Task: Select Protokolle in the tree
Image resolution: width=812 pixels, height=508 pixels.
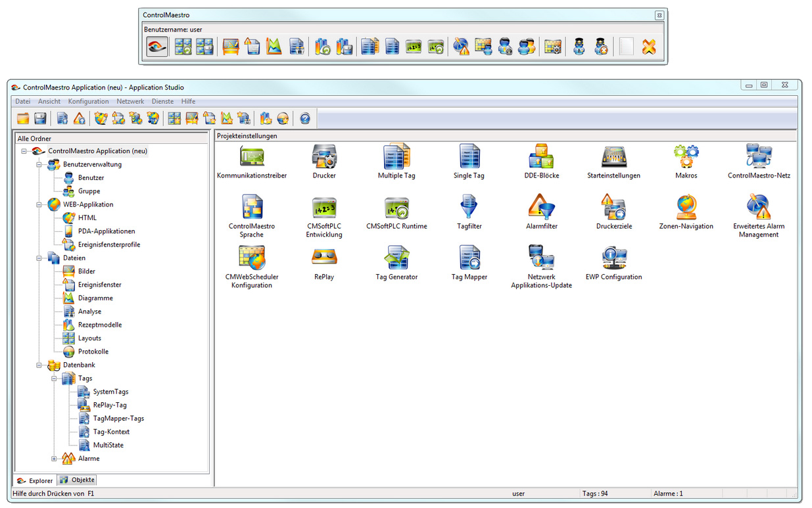Action: click(x=93, y=352)
